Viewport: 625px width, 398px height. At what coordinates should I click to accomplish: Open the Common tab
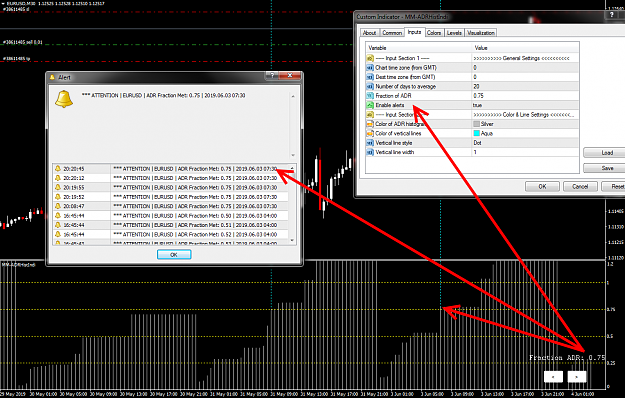[x=392, y=33]
